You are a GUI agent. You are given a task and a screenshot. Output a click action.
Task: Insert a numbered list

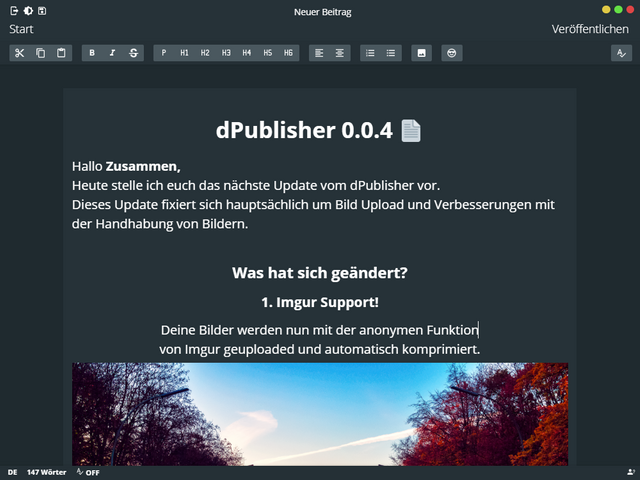(370, 53)
